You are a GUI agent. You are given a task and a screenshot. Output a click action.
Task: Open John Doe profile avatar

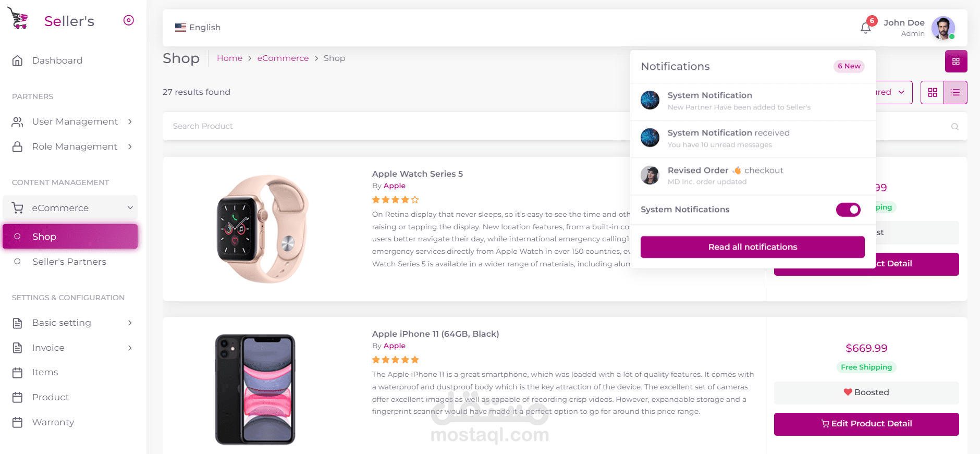pyautogui.click(x=943, y=28)
